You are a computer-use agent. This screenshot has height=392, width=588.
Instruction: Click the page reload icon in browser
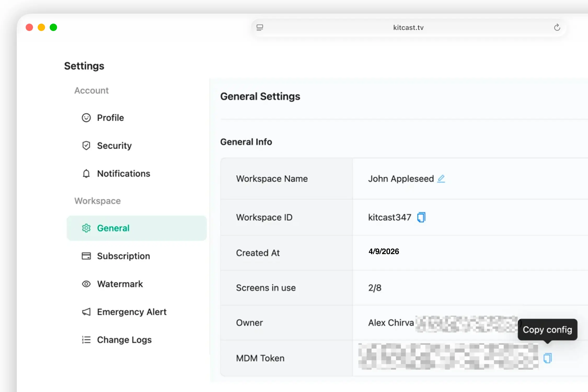(x=557, y=27)
